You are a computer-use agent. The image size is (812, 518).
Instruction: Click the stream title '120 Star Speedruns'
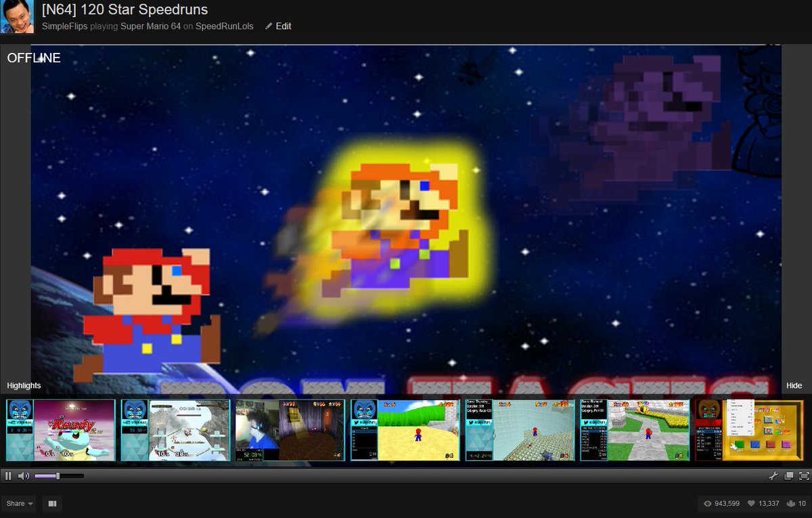[x=144, y=9]
